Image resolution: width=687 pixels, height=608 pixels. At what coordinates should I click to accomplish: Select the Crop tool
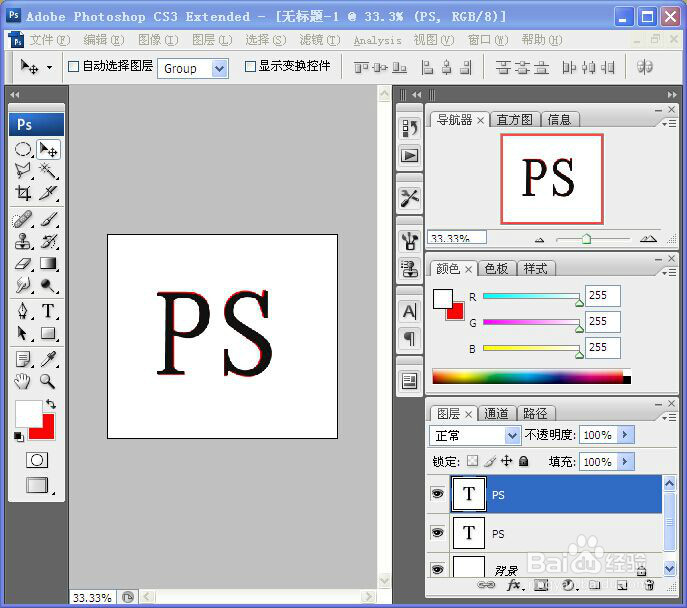(23, 193)
